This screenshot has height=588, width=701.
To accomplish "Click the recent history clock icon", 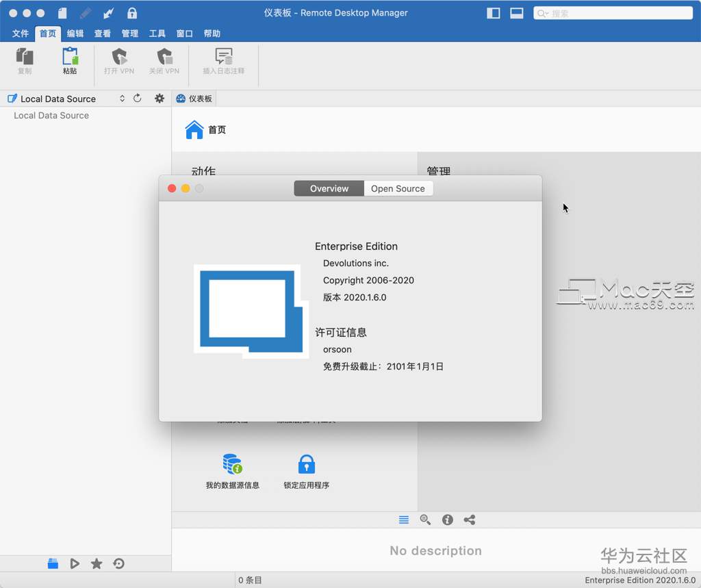I will click(x=118, y=563).
